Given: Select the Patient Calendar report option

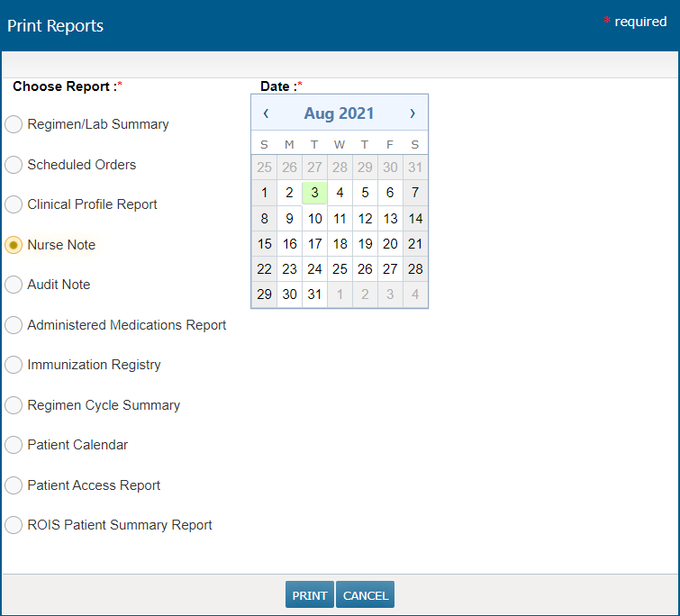Looking at the screenshot, I should point(14,445).
